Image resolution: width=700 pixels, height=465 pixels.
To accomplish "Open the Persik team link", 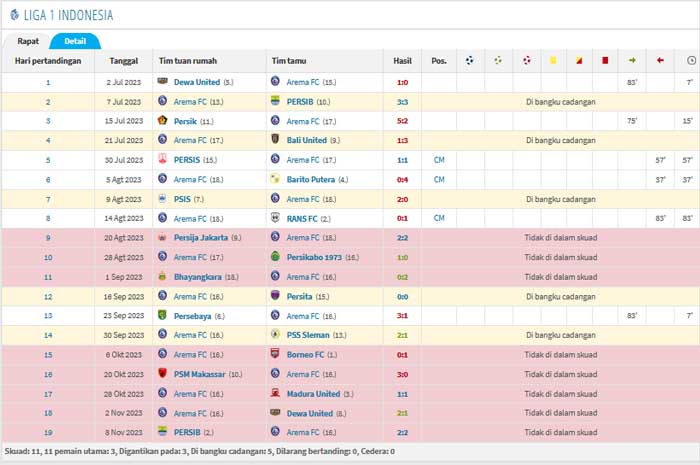I will coord(185,121).
